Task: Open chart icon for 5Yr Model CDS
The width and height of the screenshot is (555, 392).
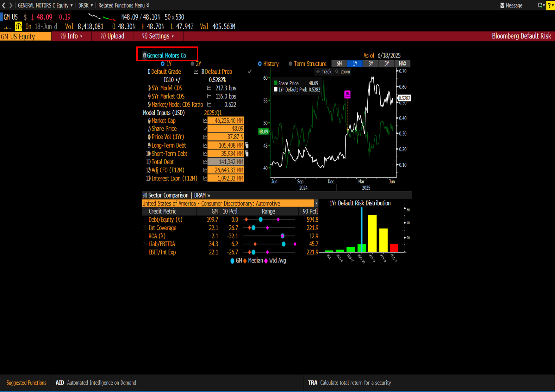Action: pyautogui.click(x=209, y=88)
